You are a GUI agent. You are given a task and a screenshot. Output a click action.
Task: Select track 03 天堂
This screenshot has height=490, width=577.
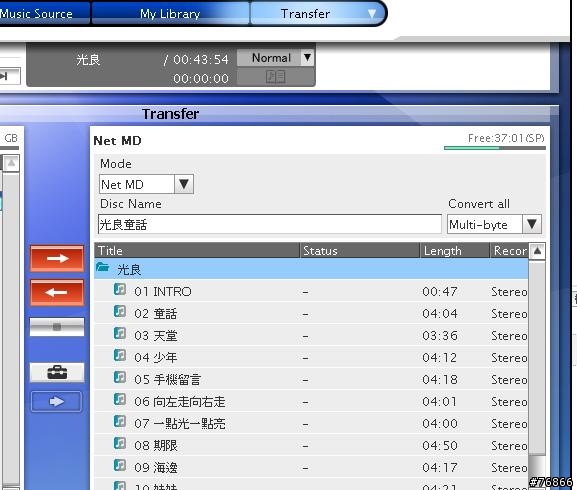pos(311,335)
